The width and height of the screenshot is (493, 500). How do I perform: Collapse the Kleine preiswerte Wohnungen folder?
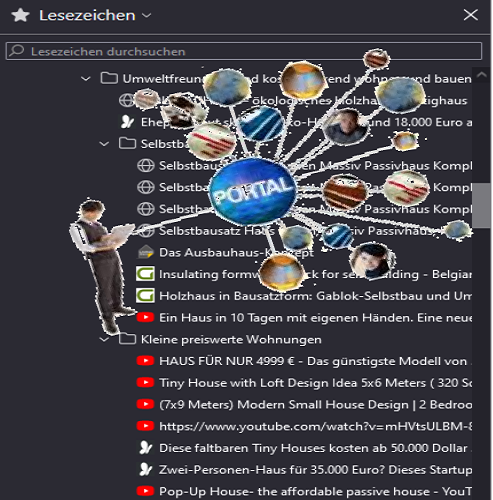[x=104, y=340]
